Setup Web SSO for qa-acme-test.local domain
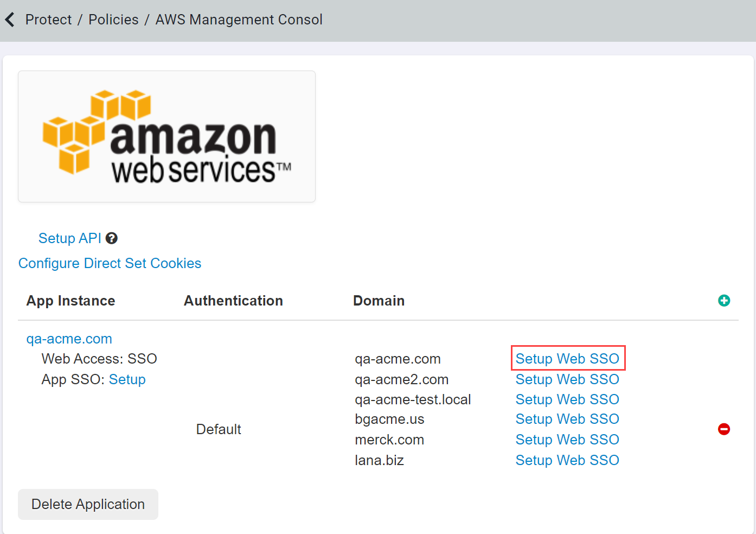The height and width of the screenshot is (534, 756). [x=567, y=399]
